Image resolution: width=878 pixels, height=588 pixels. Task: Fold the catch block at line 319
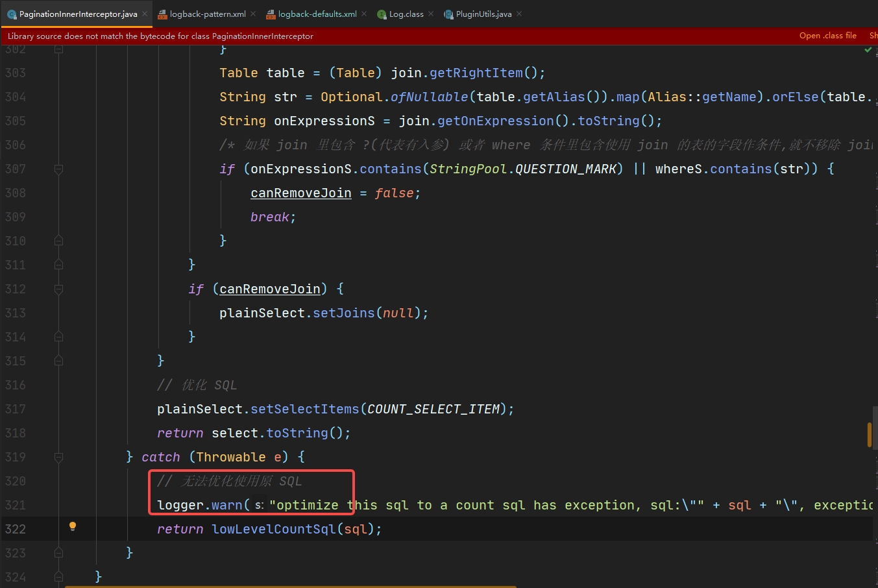point(58,457)
